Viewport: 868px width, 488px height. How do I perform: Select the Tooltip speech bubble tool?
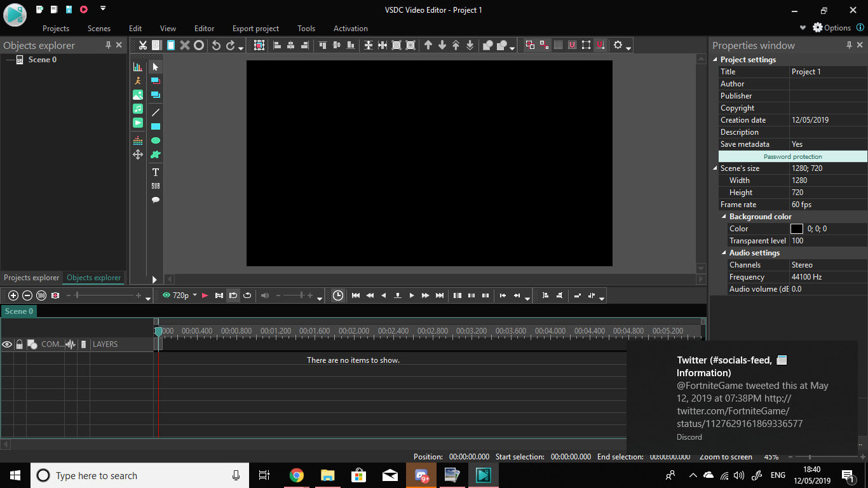pos(156,200)
